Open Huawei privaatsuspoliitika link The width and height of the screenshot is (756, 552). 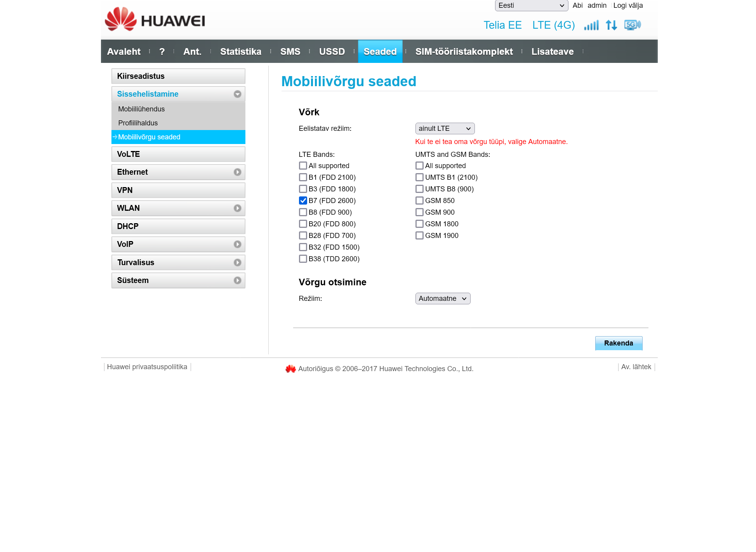click(x=147, y=367)
